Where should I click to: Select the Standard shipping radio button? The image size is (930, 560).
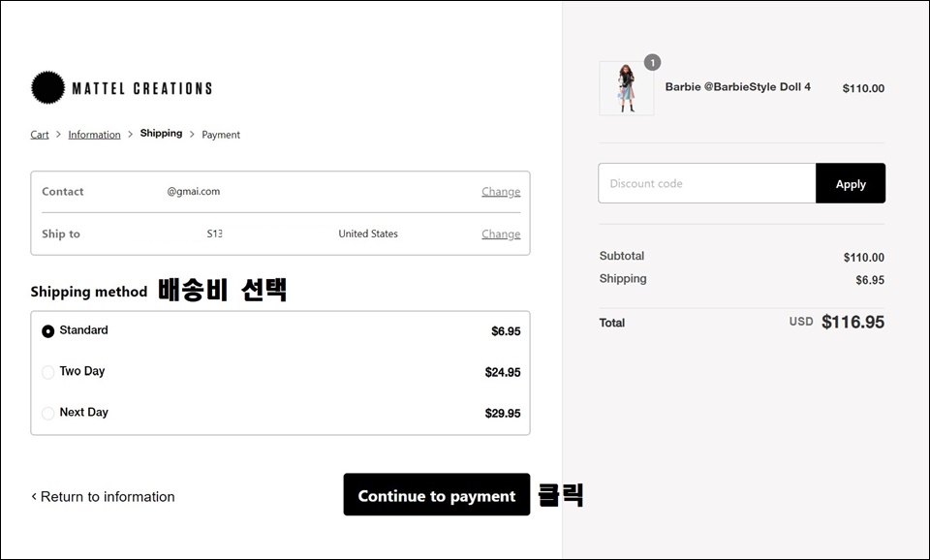coord(48,331)
